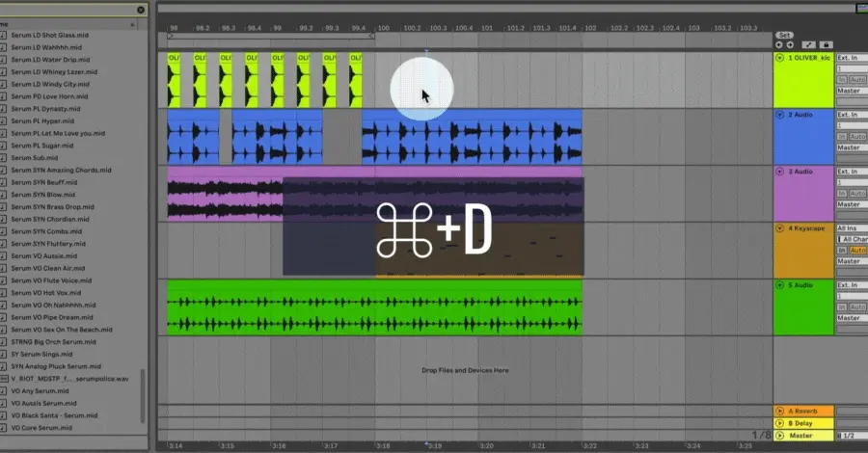The image size is (868, 453).
Task: Close the browser search with the X icon
Action: (141, 10)
